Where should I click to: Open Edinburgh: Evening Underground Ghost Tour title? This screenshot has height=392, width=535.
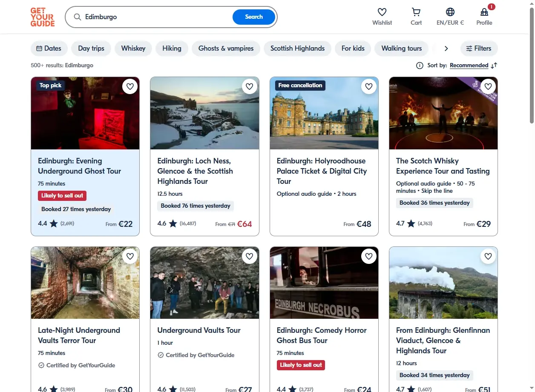click(80, 166)
